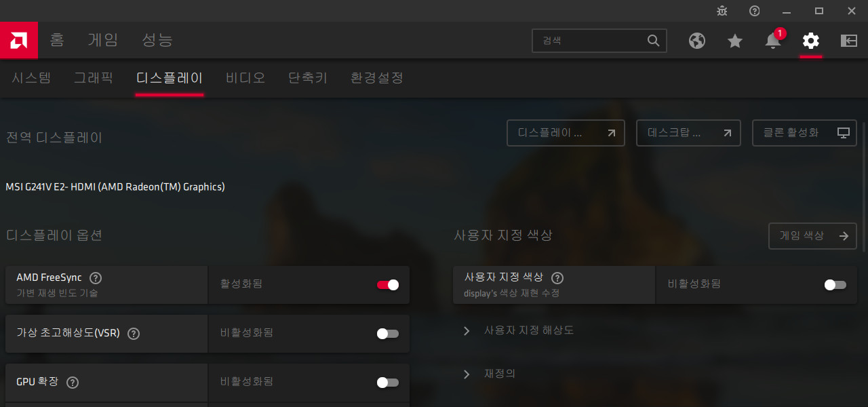
Task: Maximize the AMD Software window
Action: (819, 11)
